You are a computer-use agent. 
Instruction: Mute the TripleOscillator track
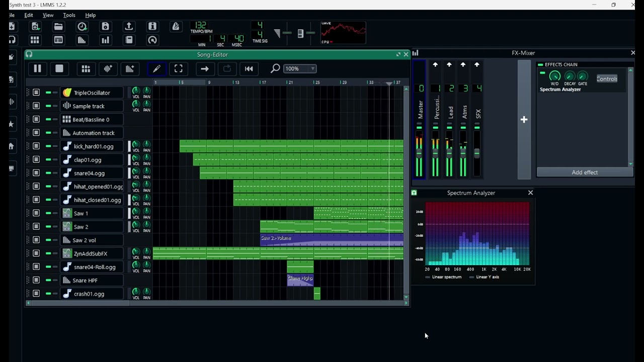(48, 93)
